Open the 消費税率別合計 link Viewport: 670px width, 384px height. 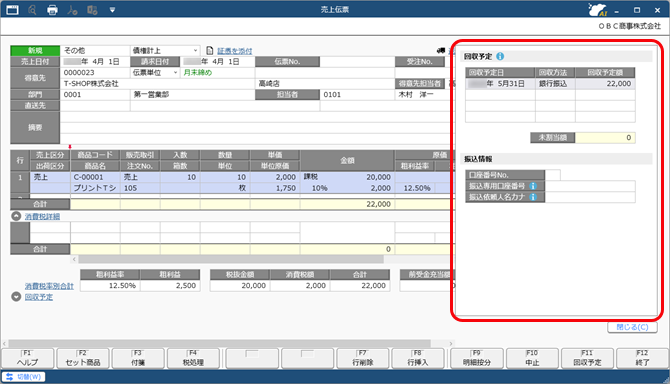point(49,286)
